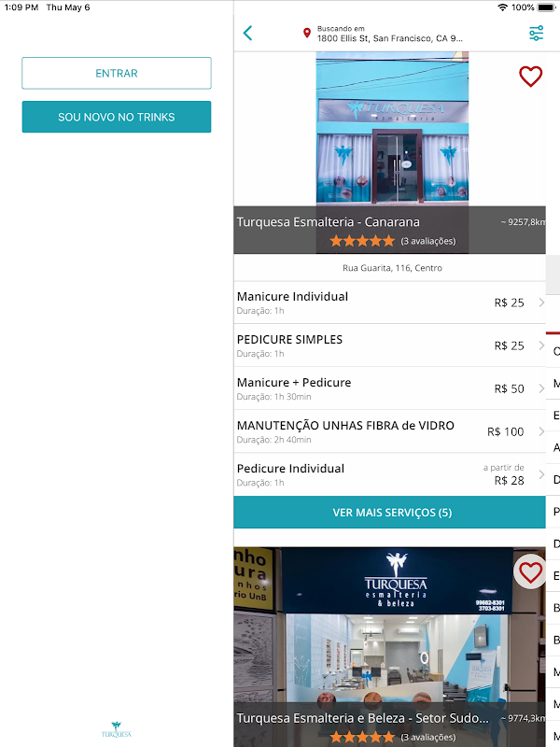Screen dimensions: 560x747
Task: Tap the back arrow icon
Action: [x=247, y=34]
